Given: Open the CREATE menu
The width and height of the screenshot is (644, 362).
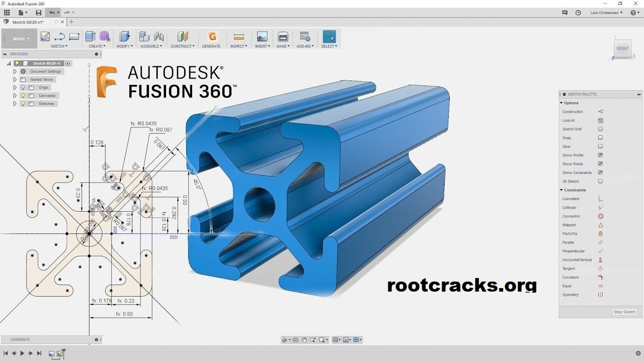Looking at the screenshot, I should click(x=97, y=46).
